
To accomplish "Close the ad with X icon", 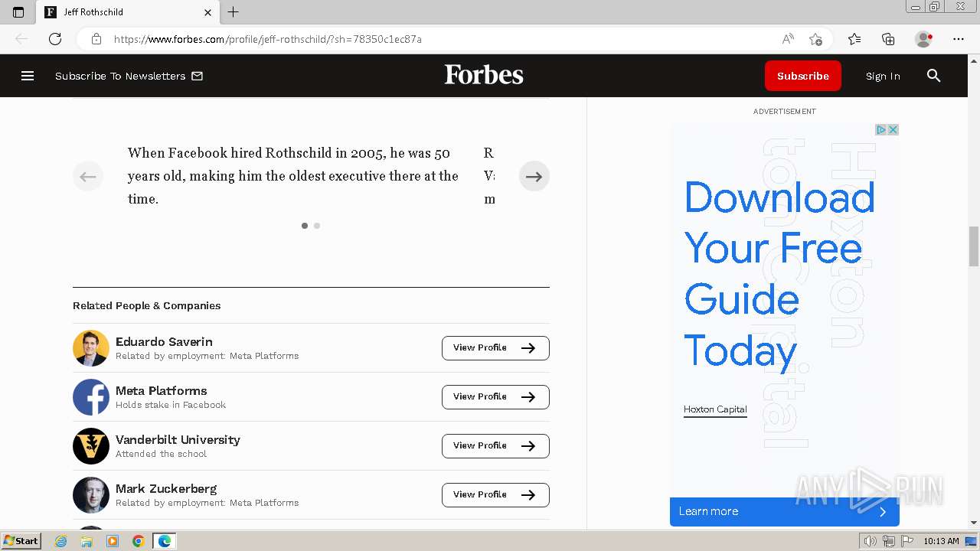I will tap(893, 130).
